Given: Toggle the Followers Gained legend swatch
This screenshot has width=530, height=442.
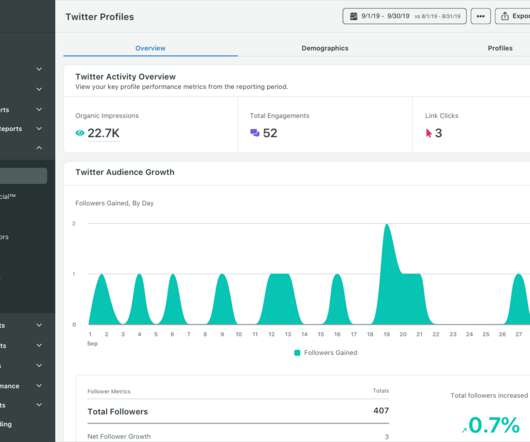Looking at the screenshot, I should [x=297, y=353].
